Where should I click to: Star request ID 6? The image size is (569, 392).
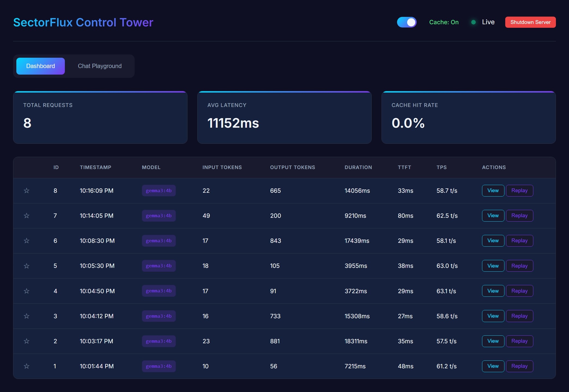point(26,241)
